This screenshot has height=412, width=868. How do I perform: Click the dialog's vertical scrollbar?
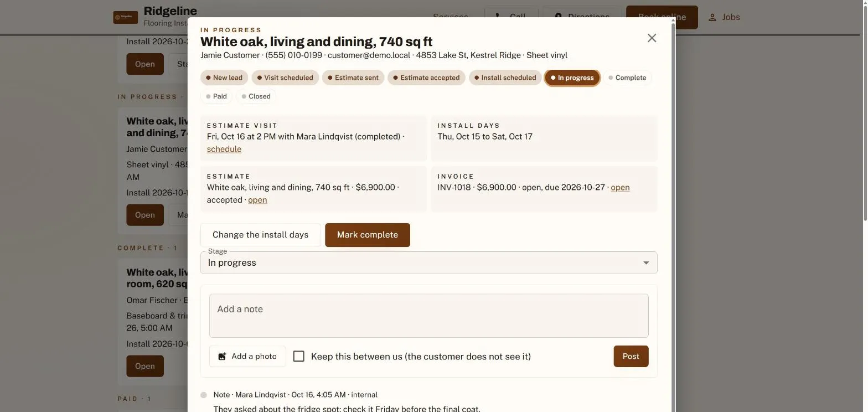(673, 215)
